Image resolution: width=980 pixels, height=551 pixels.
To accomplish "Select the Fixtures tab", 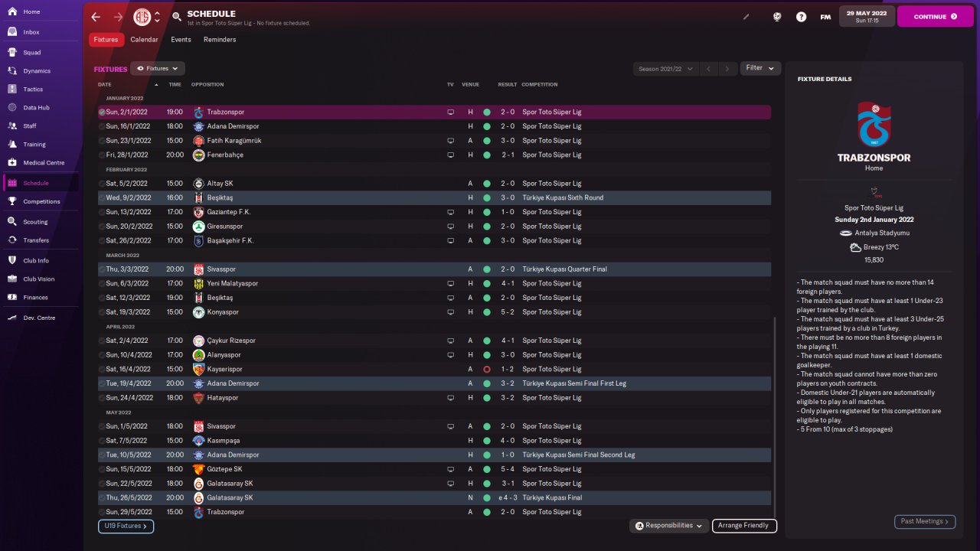I will tap(106, 40).
